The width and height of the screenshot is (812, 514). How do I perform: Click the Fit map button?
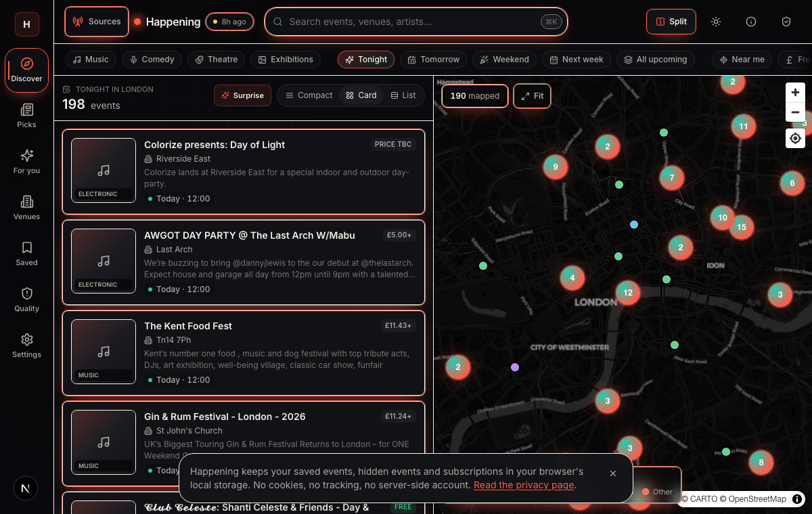(533, 96)
